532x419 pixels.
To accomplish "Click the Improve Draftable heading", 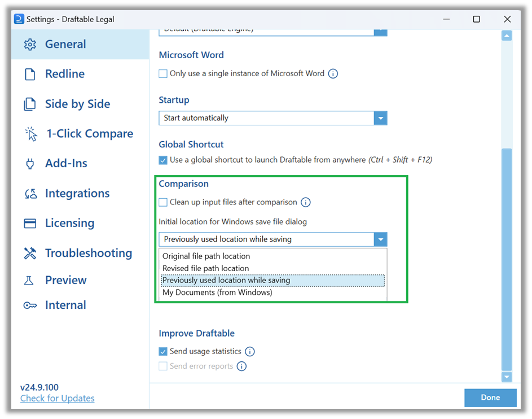I will click(x=197, y=333).
